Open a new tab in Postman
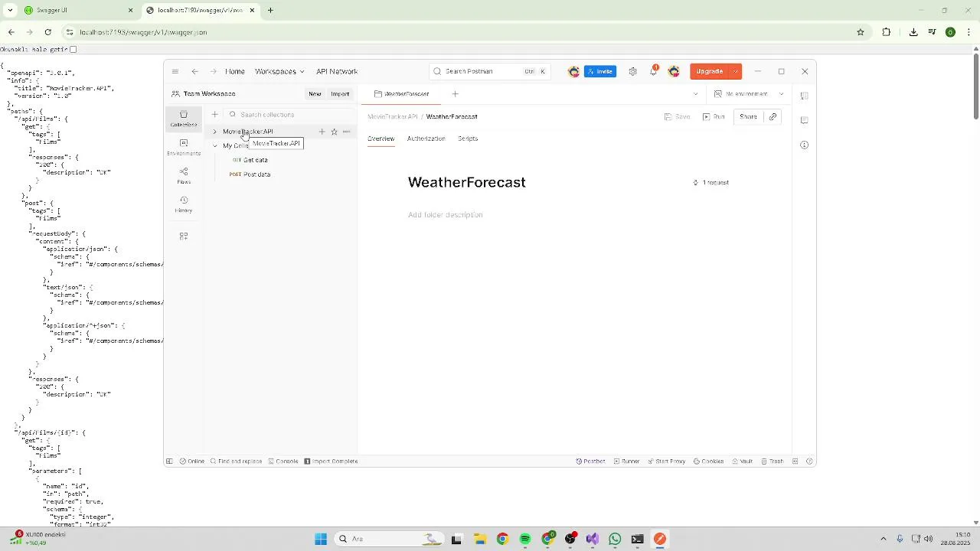 (455, 93)
